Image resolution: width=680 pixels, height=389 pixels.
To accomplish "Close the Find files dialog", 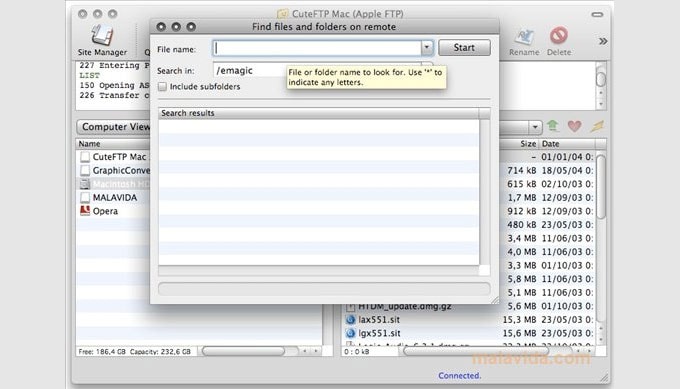I will pos(161,27).
